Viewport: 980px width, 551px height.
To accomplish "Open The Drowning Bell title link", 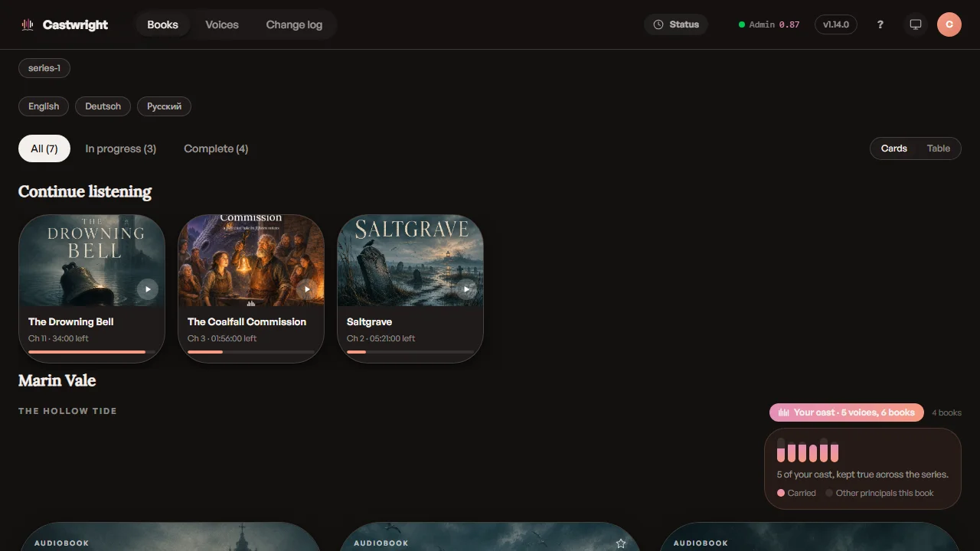I will coord(71,322).
